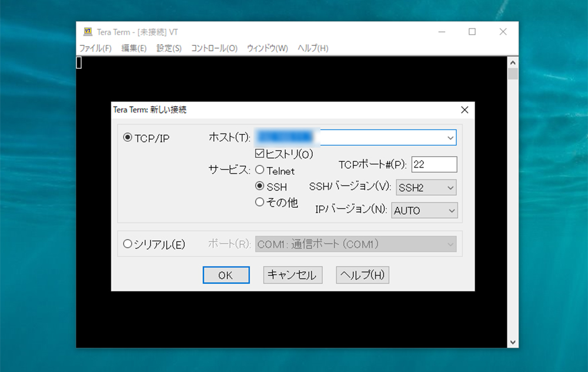Open the ヘルプ(H) menu in menu bar

pos(313,48)
